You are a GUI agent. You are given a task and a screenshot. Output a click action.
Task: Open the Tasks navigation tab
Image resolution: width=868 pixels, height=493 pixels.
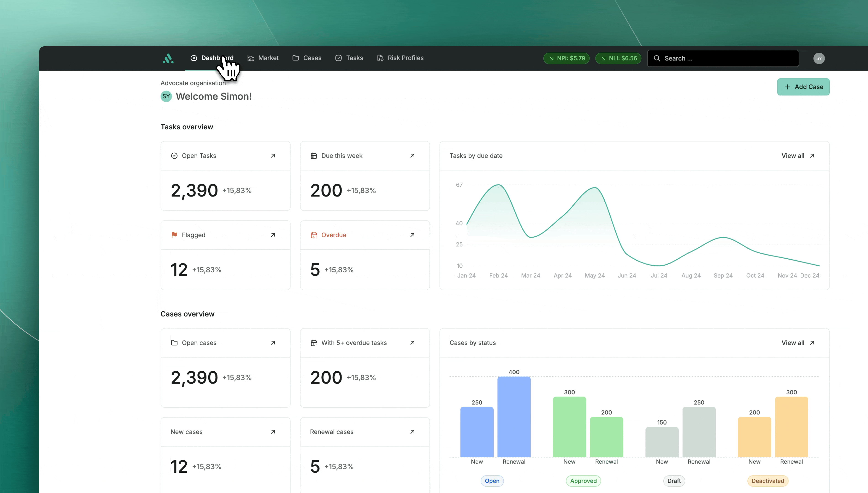coord(349,58)
